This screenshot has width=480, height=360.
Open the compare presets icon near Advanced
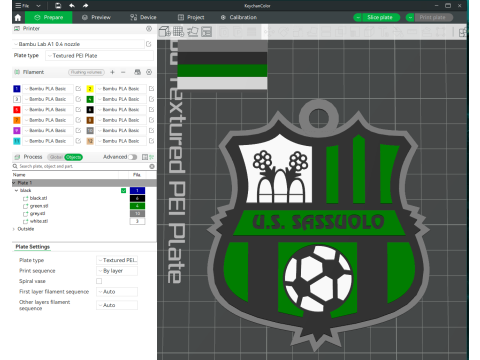[x=145, y=157]
